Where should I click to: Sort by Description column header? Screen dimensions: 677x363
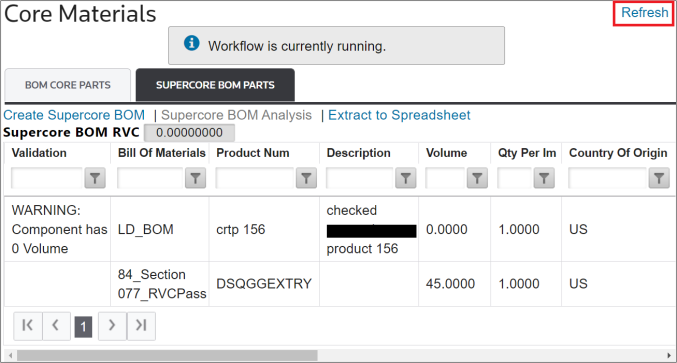358,153
